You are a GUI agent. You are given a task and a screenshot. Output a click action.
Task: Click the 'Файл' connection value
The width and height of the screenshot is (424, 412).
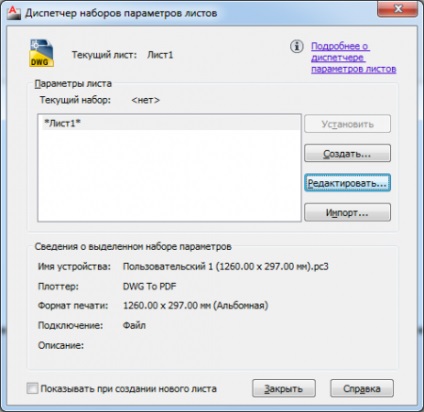click(134, 325)
